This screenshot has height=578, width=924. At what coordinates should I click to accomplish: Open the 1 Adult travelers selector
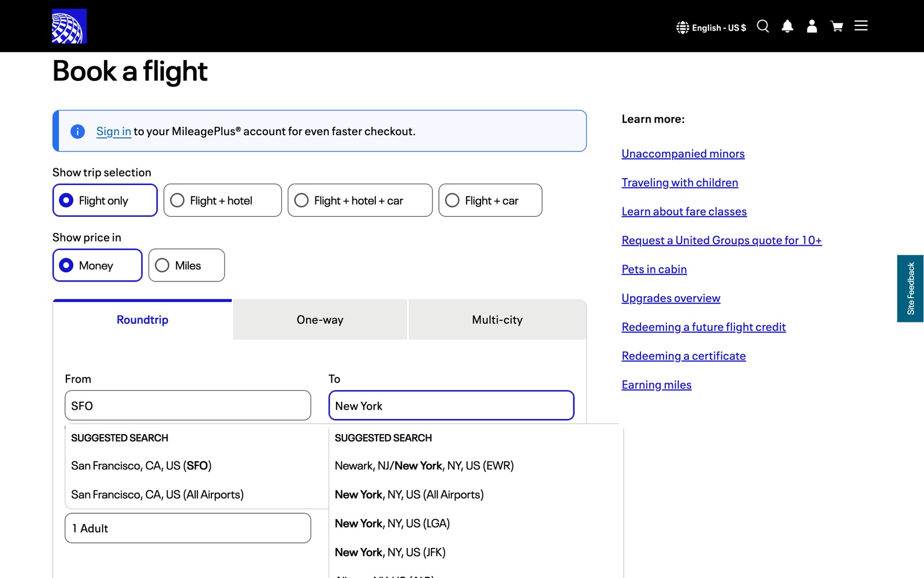188,528
